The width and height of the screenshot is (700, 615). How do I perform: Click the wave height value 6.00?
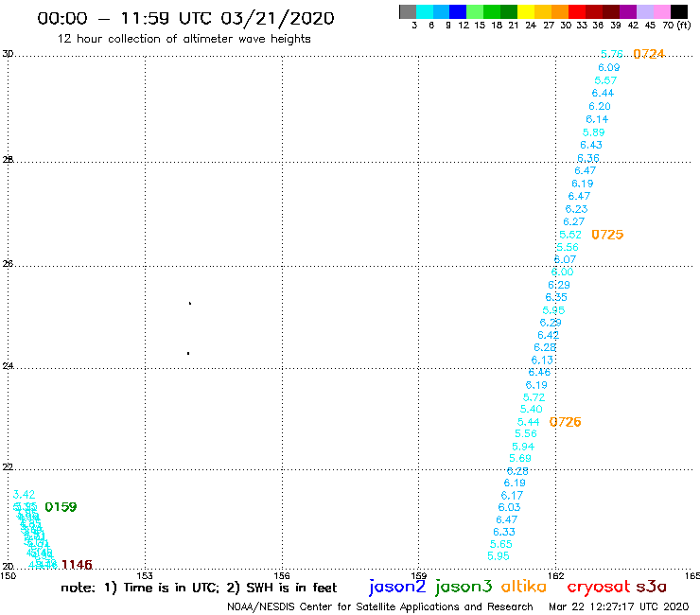click(562, 272)
